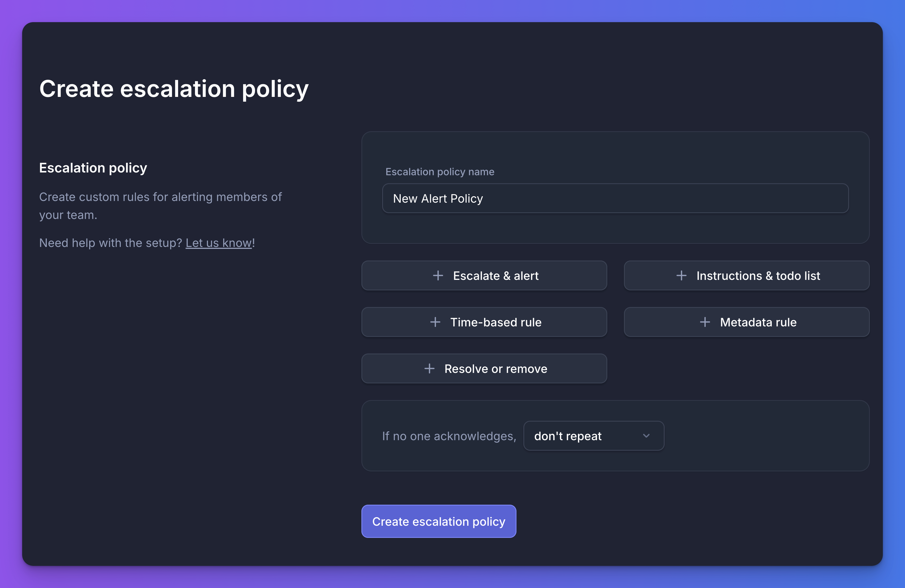The height and width of the screenshot is (588, 905).
Task: Add an Instructions & todo list step
Action: 746,275
